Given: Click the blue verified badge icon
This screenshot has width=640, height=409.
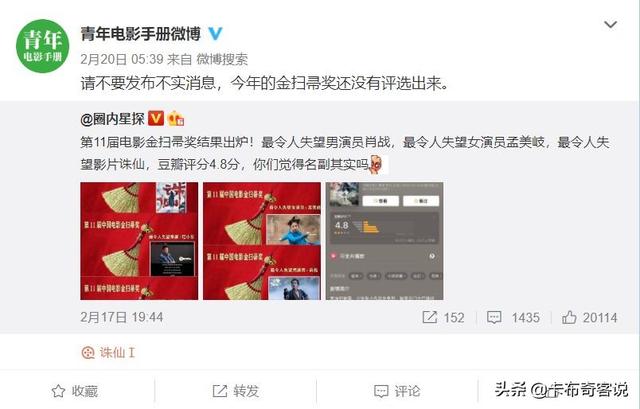Looking at the screenshot, I should (x=215, y=34).
